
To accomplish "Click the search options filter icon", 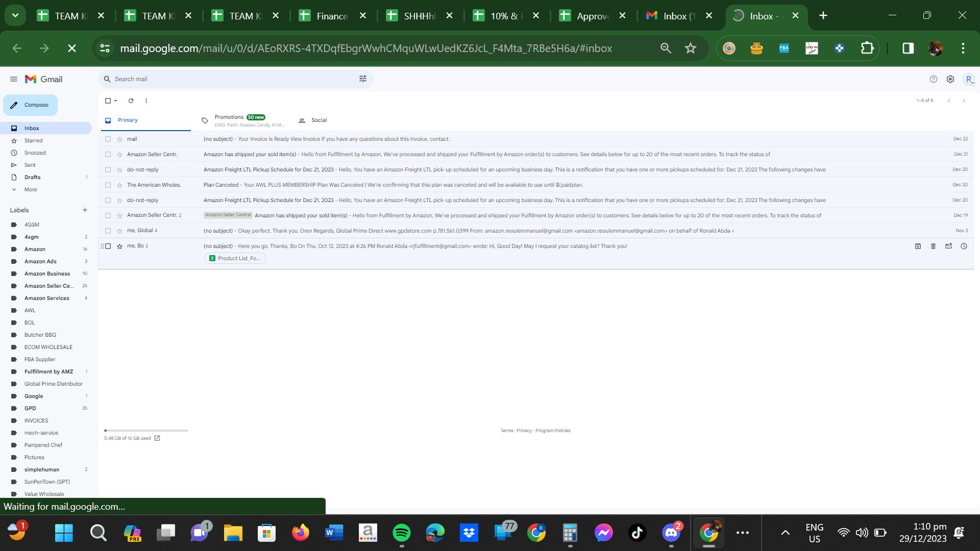I will tap(363, 79).
